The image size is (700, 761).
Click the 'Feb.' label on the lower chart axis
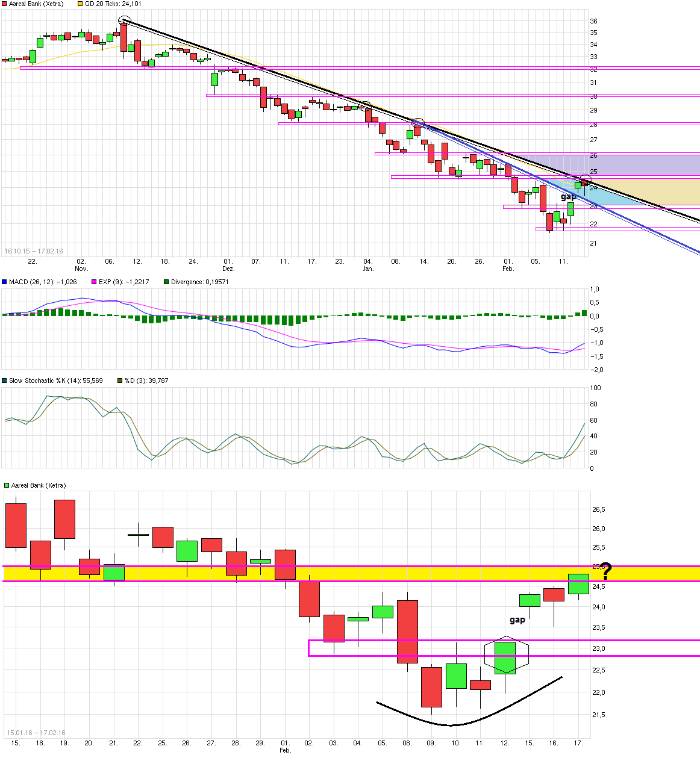(285, 750)
